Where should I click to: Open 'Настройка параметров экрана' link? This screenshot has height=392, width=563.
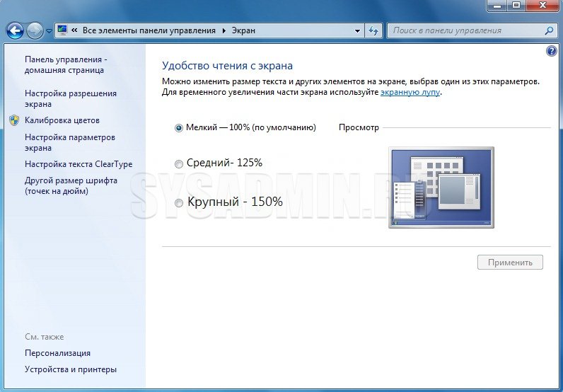(70, 142)
